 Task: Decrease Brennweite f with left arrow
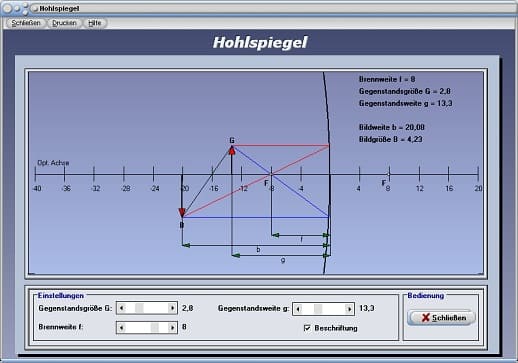click(121, 327)
